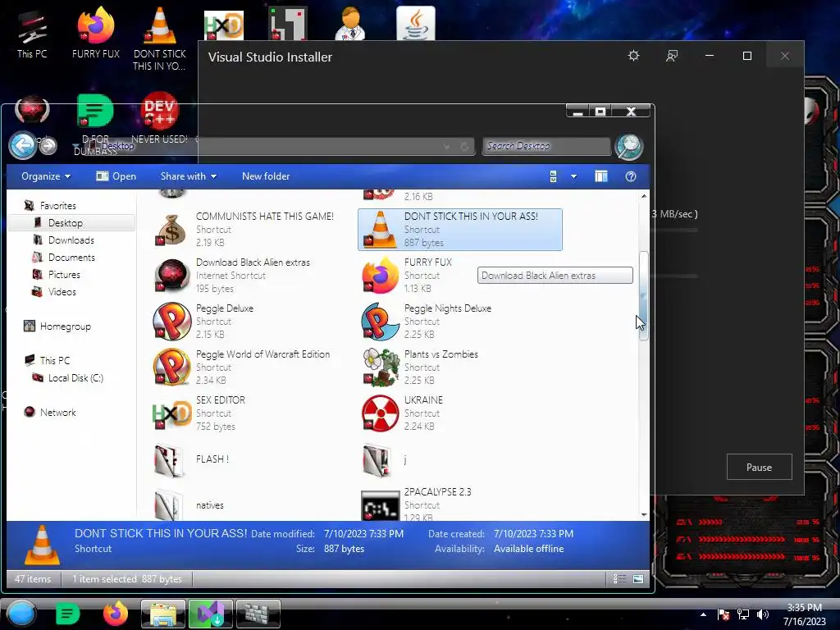Open the brick wall taskbar app
Image resolution: width=840 pixels, height=630 pixels.
[258, 614]
